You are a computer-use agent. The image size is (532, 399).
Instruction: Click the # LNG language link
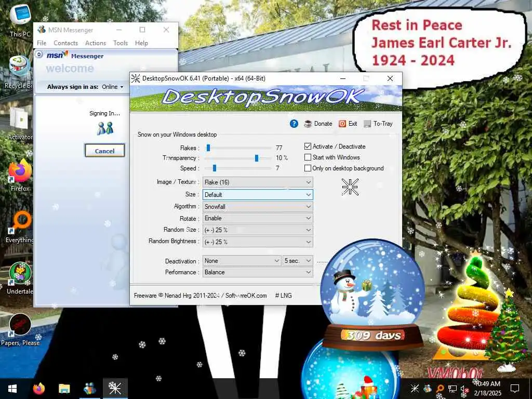click(x=283, y=296)
